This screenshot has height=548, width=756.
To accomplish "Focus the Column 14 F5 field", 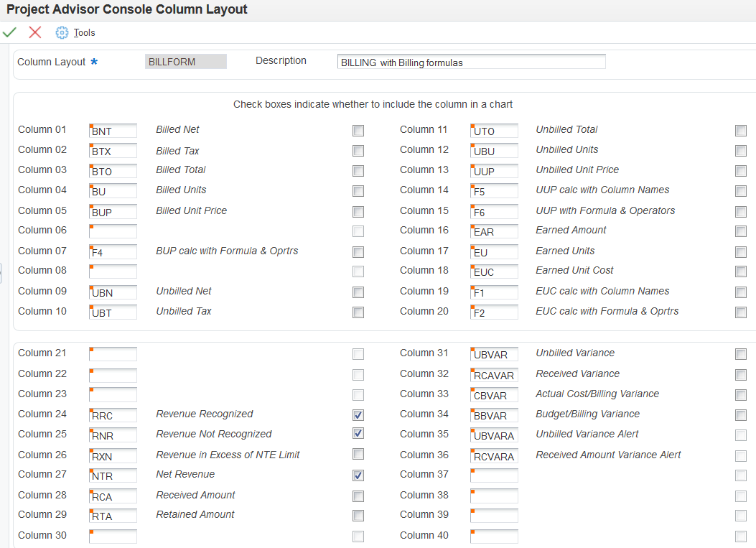I will 495,191.
